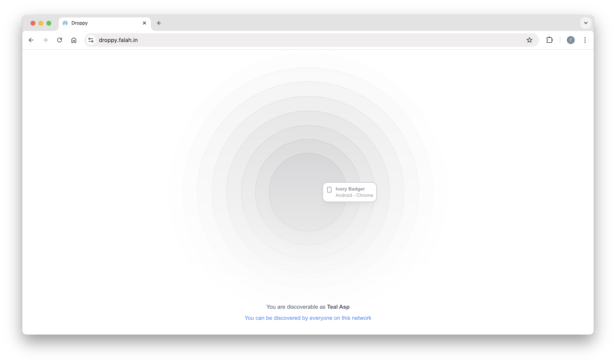The height and width of the screenshot is (364, 616).
Task: Click the page reload icon
Action: click(x=60, y=40)
